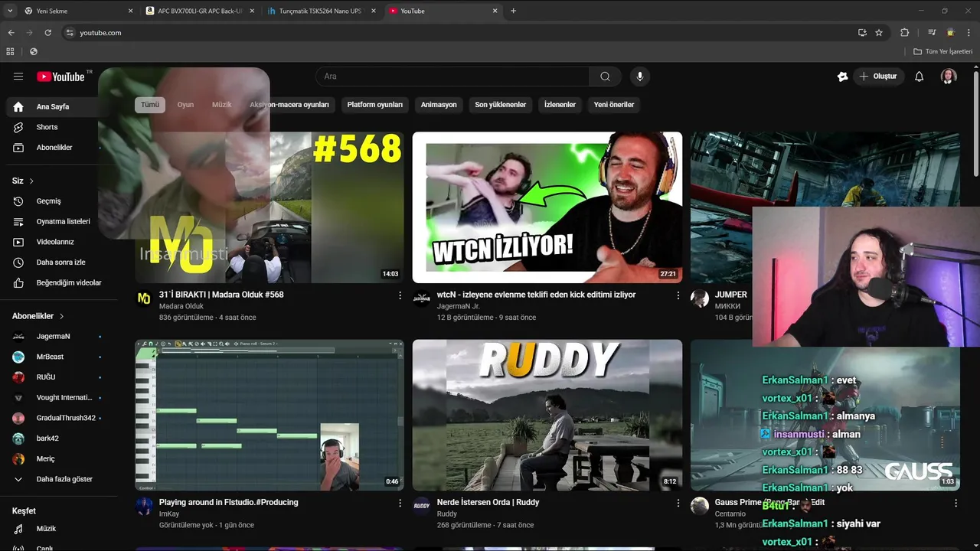Switch to the Tunçmatik TSK5264 tab

(322, 11)
